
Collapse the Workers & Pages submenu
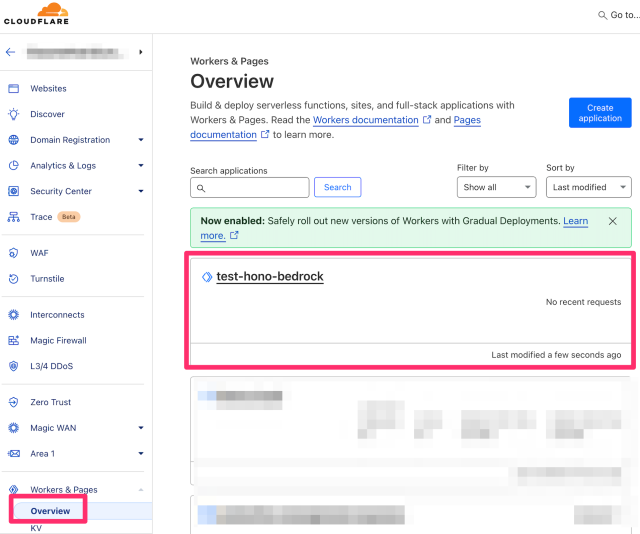click(x=141, y=490)
